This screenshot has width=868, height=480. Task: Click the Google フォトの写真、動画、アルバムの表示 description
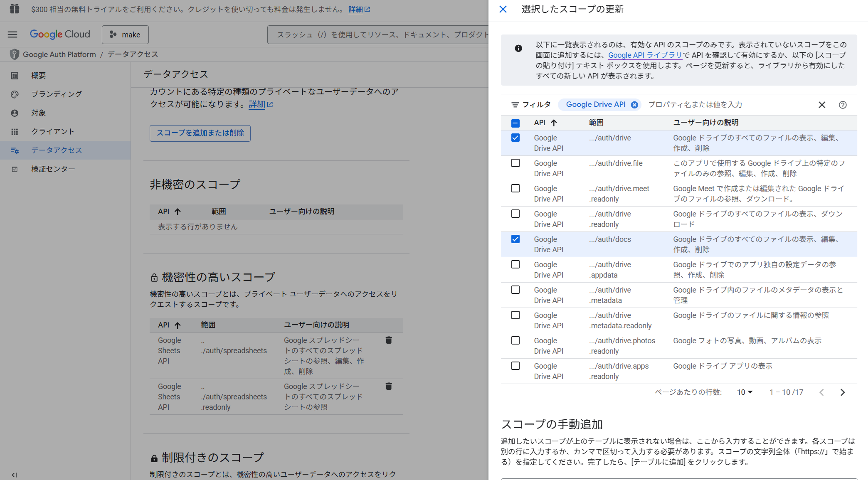pos(747,341)
